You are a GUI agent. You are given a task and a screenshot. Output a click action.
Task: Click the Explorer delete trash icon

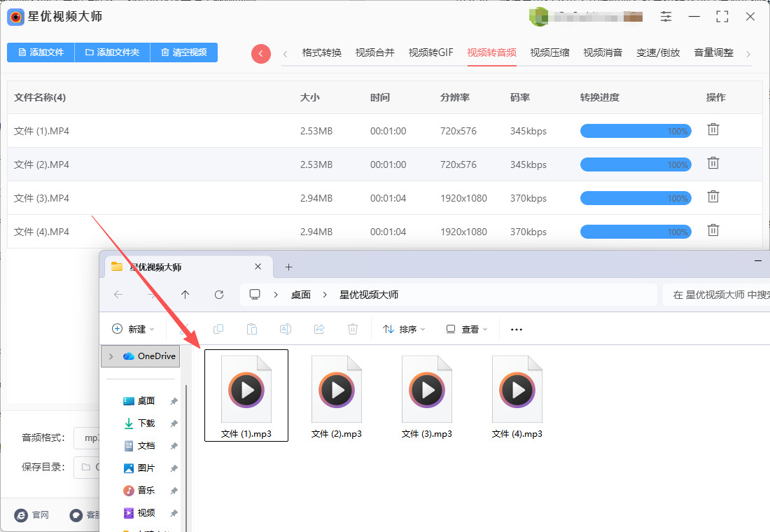point(353,329)
